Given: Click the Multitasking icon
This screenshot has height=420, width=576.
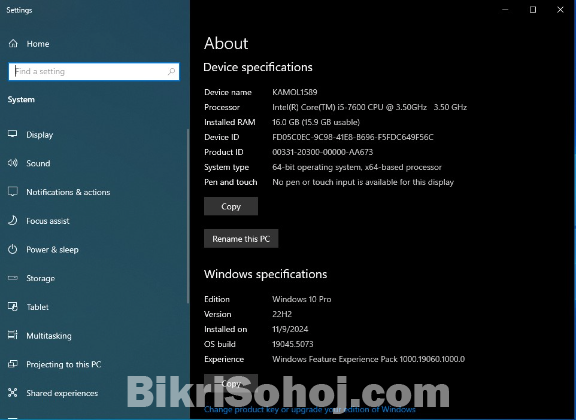Looking at the screenshot, I should (12, 335).
